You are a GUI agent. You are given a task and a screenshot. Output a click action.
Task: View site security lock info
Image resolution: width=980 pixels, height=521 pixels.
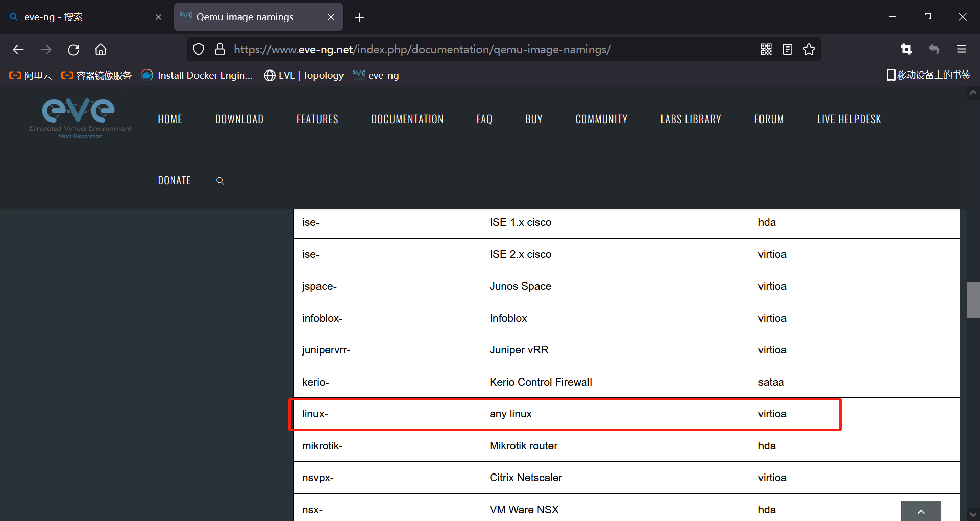click(220, 50)
